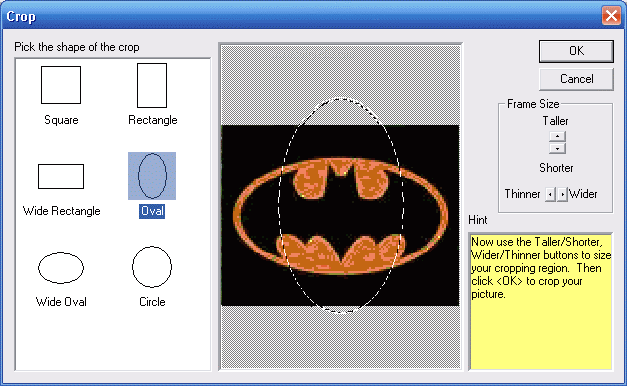Cancel the crop dialog
This screenshot has width=627, height=386.
[576, 79]
